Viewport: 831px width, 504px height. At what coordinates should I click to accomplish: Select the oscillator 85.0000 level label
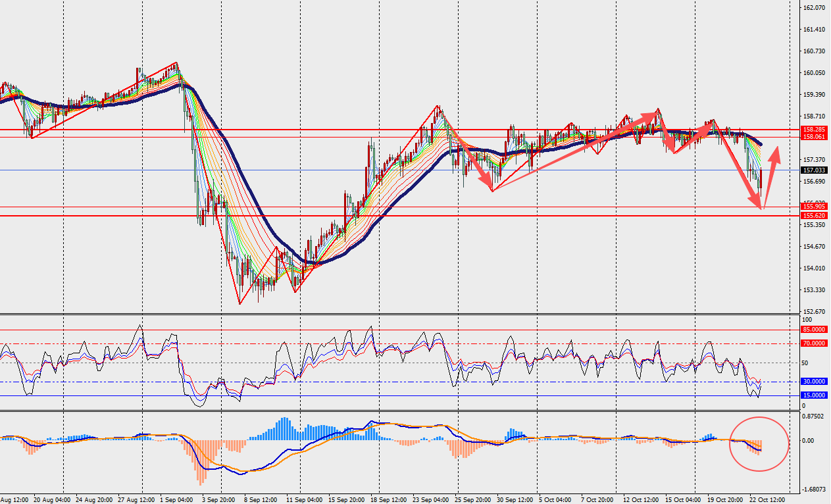click(814, 329)
